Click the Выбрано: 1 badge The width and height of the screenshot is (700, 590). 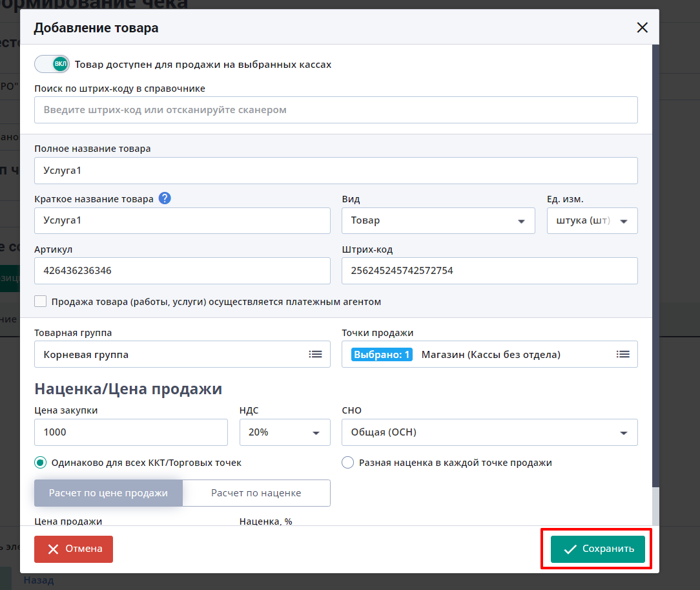(x=382, y=355)
